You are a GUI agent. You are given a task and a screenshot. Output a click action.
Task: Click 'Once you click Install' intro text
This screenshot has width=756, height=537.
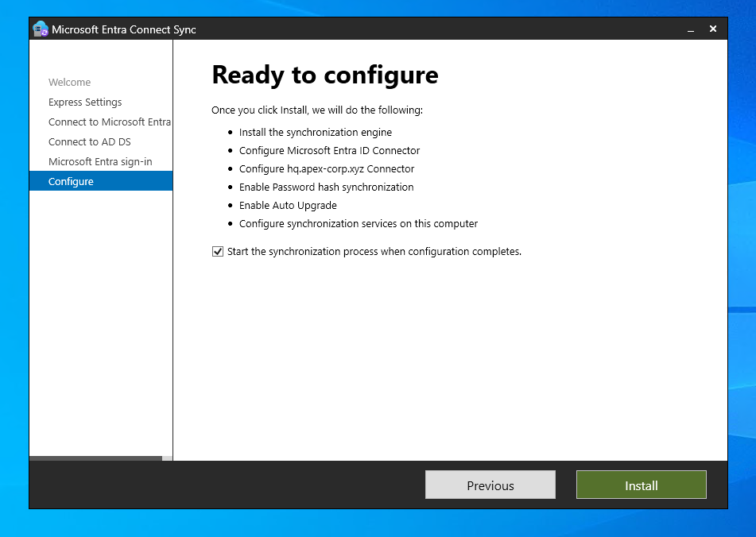(x=316, y=110)
